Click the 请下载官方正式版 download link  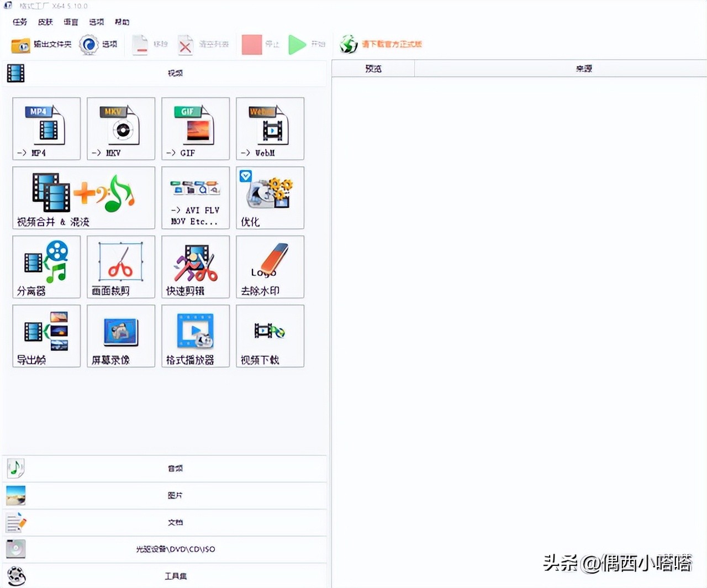point(392,44)
